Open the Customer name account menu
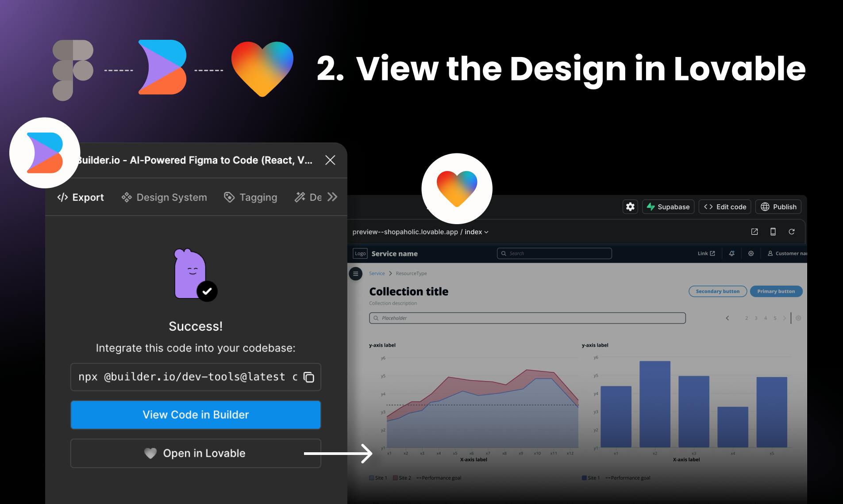Screen dimensions: 843x504 click(x=787, y=253)
